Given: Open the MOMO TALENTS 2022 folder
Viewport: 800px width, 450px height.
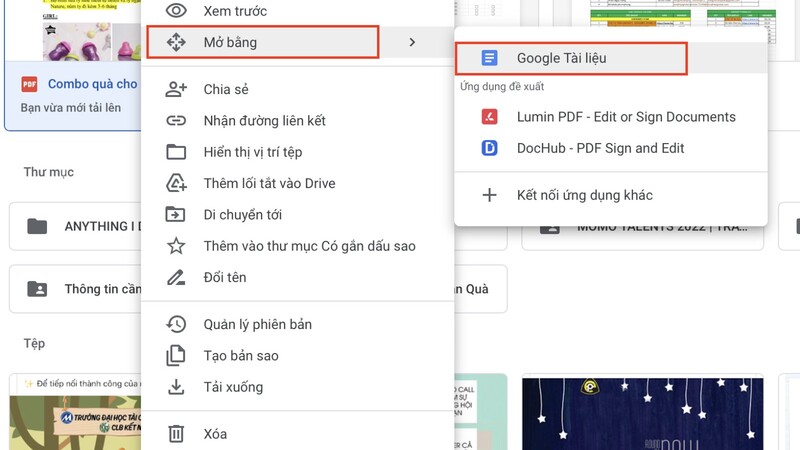Looking at the screenshot, I should [642, 238].
